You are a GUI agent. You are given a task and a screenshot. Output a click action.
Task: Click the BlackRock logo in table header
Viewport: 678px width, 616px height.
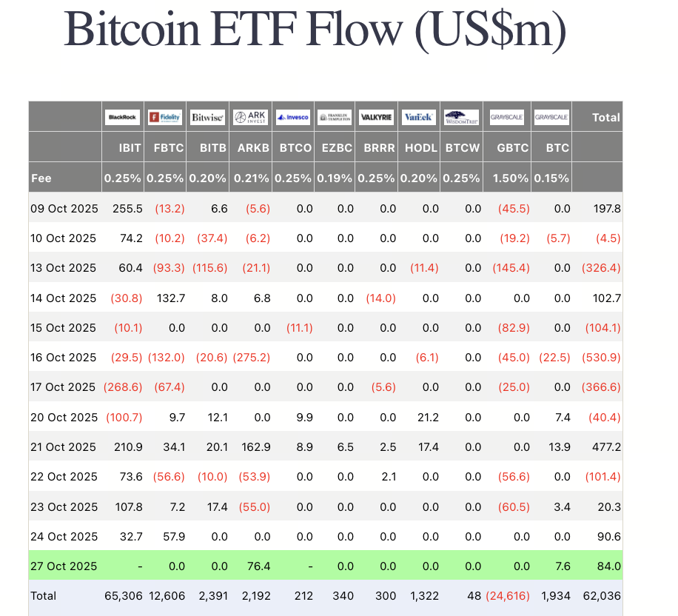pos(123,117)
